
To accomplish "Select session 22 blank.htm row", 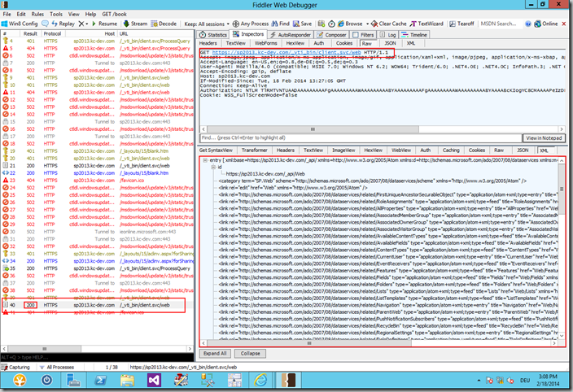I will click(x=97, y=173).
